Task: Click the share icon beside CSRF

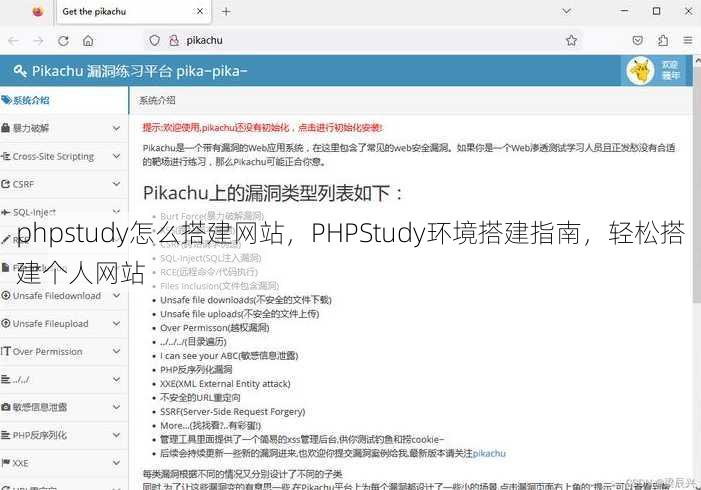Action: pos(5,184)
